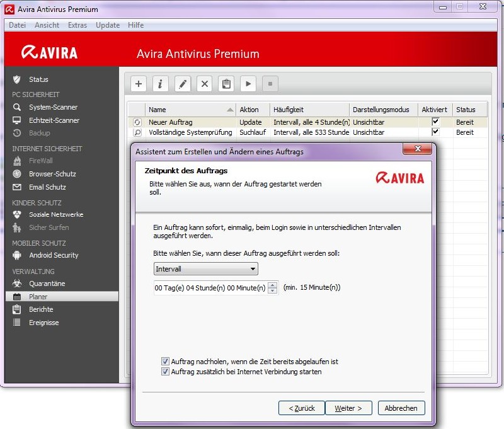
Task: Open the Extras menu
Action: coord(77,25)
